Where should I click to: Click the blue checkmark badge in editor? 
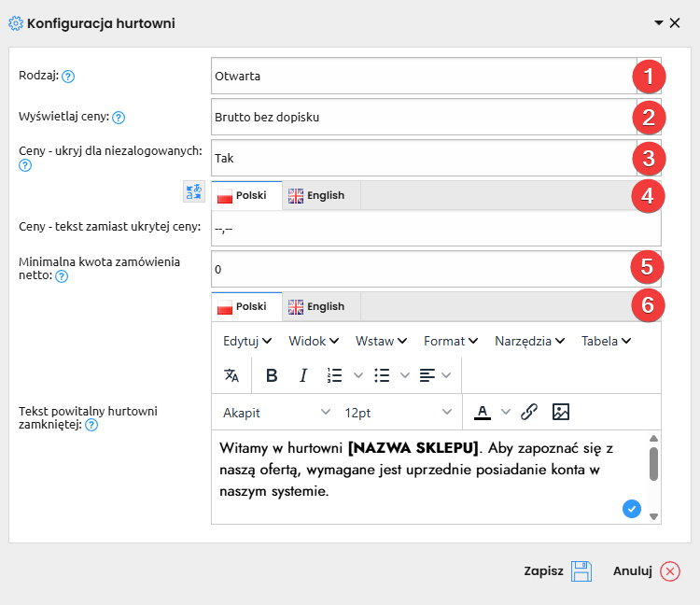632,508
